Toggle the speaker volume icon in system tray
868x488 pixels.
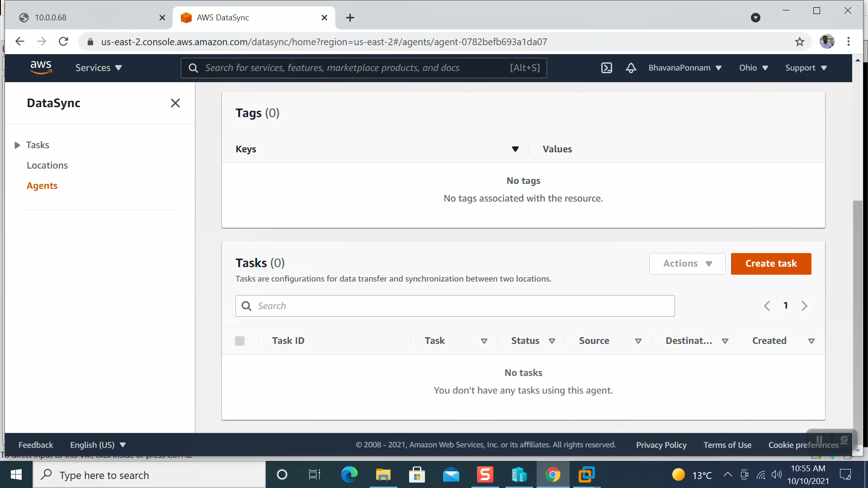tap(777, 474)
